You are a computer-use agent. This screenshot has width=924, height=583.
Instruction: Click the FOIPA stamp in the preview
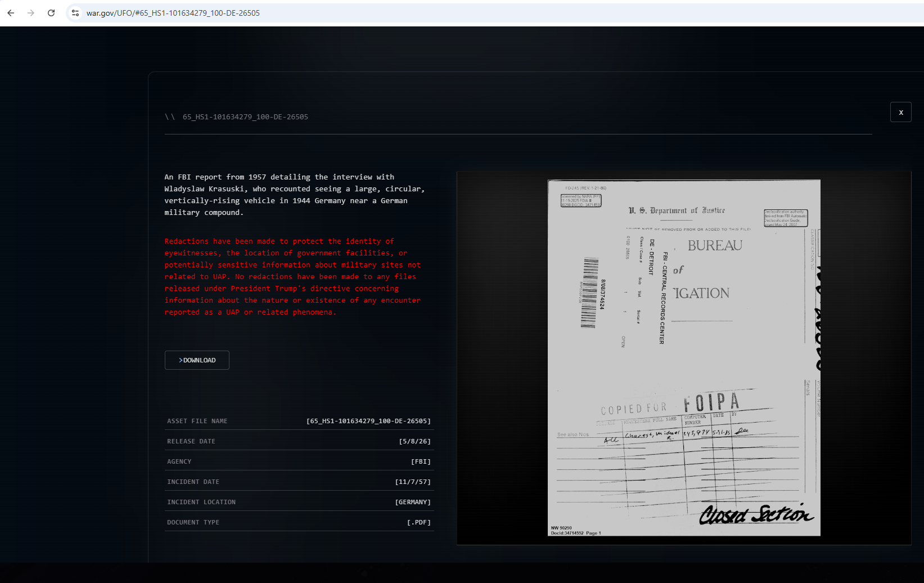point(711,403)
